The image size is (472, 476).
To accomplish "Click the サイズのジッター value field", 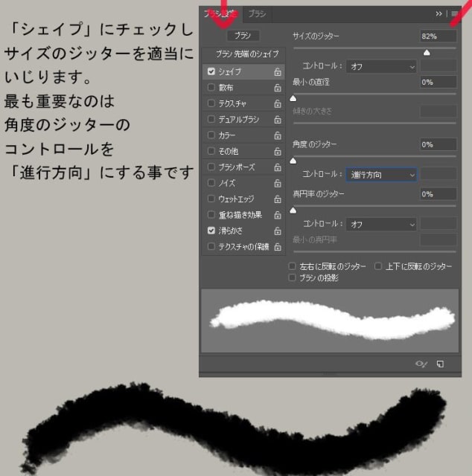I will 438,36.
